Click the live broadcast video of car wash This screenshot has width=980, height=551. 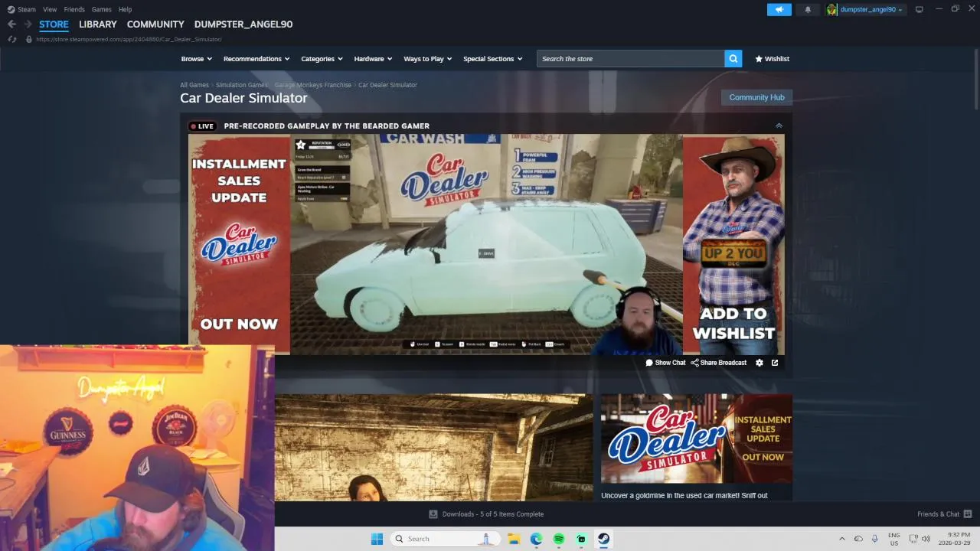pyautogui.click(x=486, y=244)
